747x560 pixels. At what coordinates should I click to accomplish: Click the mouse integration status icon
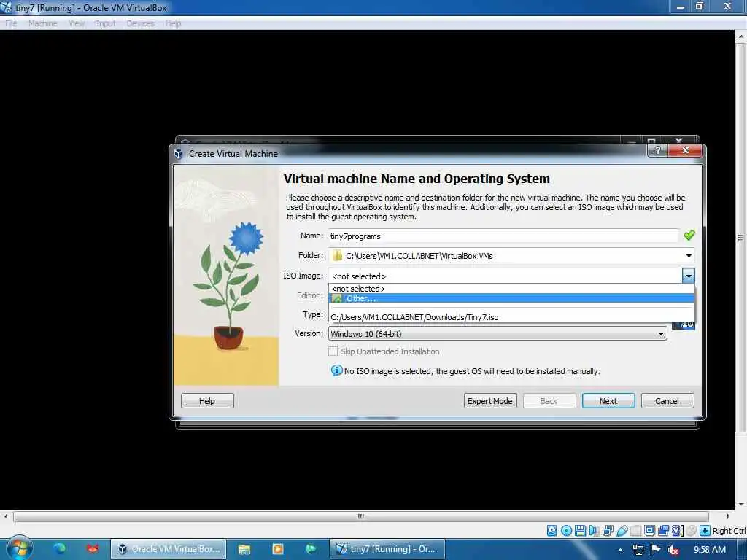point(692,531)
